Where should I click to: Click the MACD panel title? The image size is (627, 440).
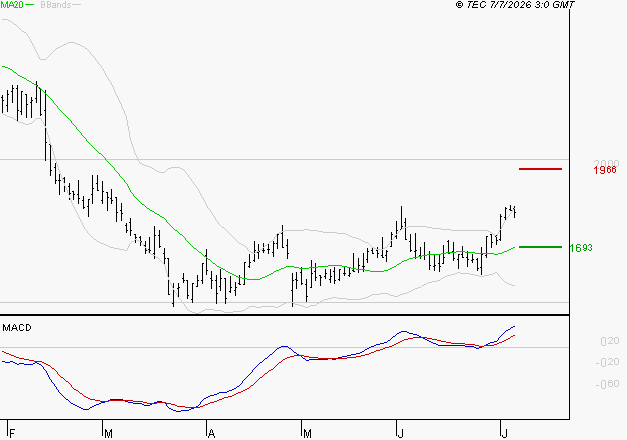17,328
